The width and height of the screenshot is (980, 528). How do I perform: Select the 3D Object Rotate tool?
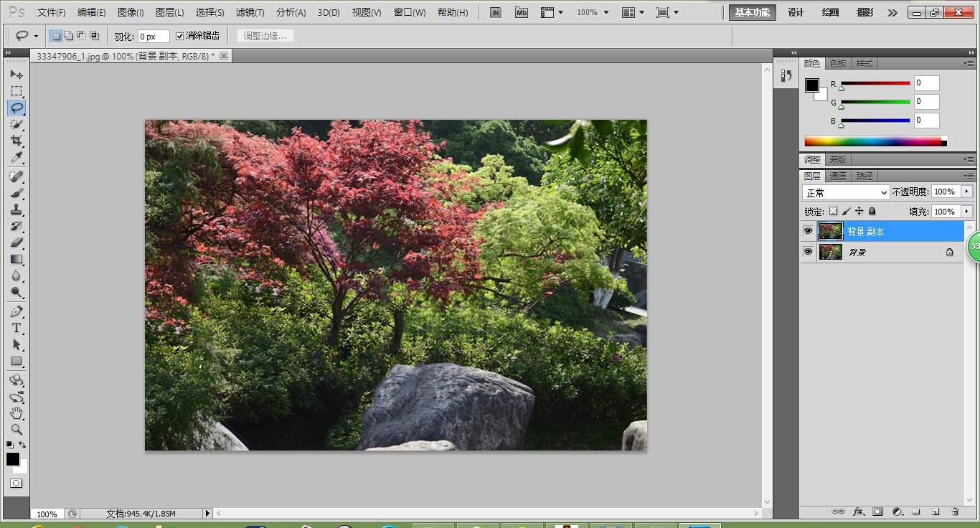pyautogui.click(x=17, y=380)
